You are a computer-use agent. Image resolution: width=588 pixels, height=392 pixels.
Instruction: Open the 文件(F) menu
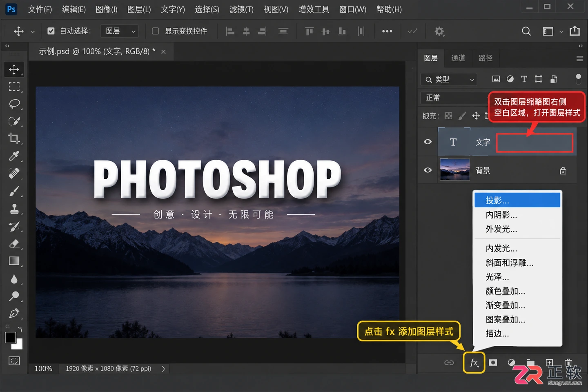tap(40, 9)
